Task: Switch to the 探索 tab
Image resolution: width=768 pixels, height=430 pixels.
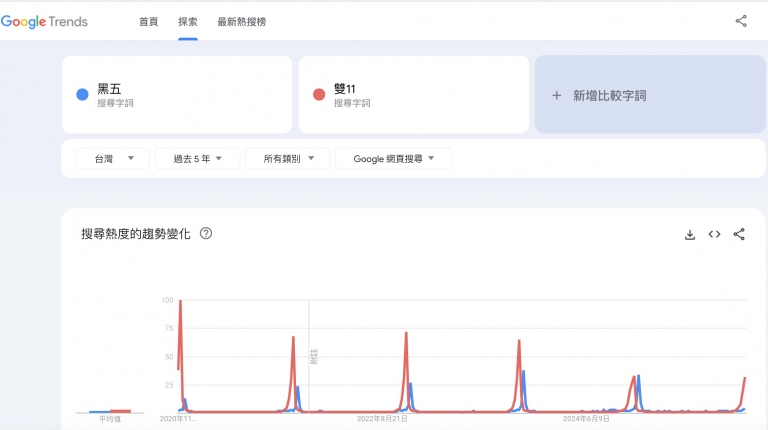Action: coord(188,21)
